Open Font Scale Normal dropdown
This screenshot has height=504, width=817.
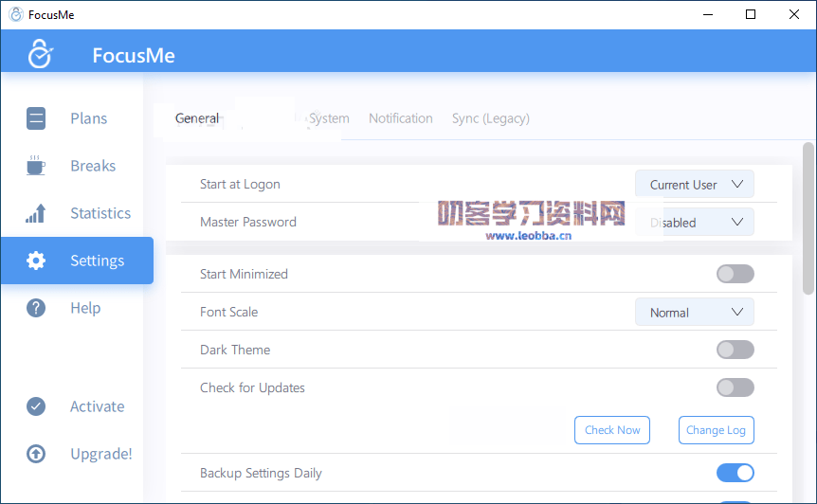pyautogui.click(x=694, y=312)
